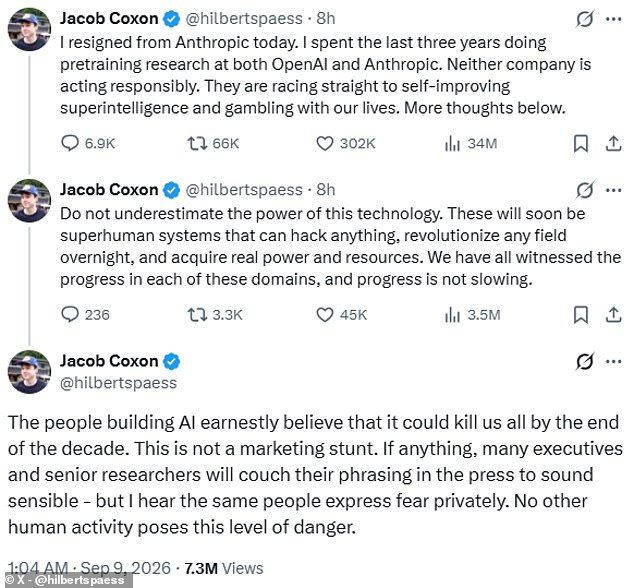Share the first tweet via upload icon
This screenshot has width=634, height=588.
[613, 143]
